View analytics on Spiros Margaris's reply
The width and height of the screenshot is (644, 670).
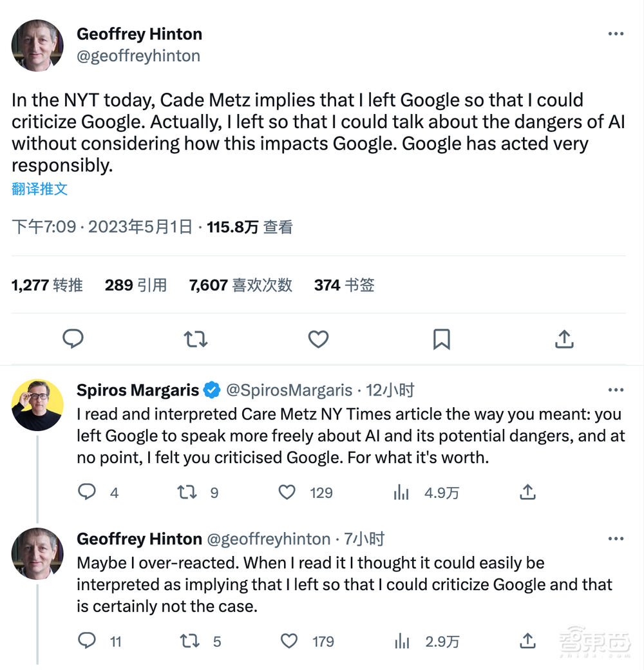tap(402, 493)
